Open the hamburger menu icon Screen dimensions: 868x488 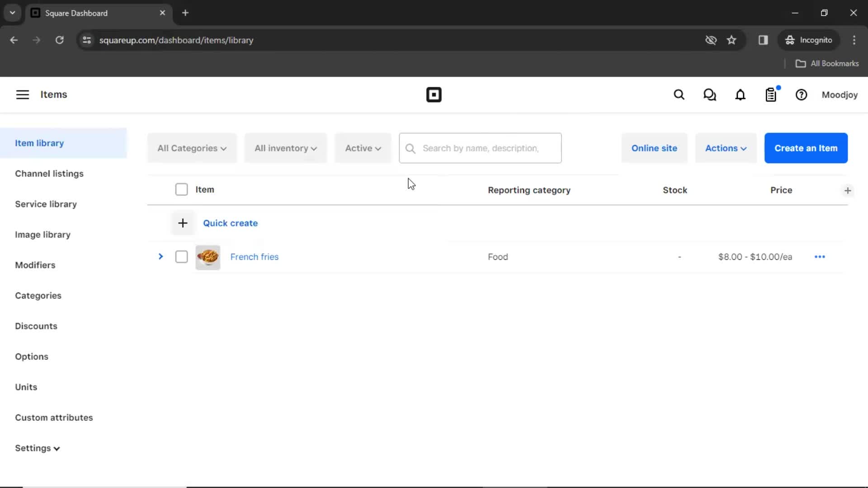23,95
